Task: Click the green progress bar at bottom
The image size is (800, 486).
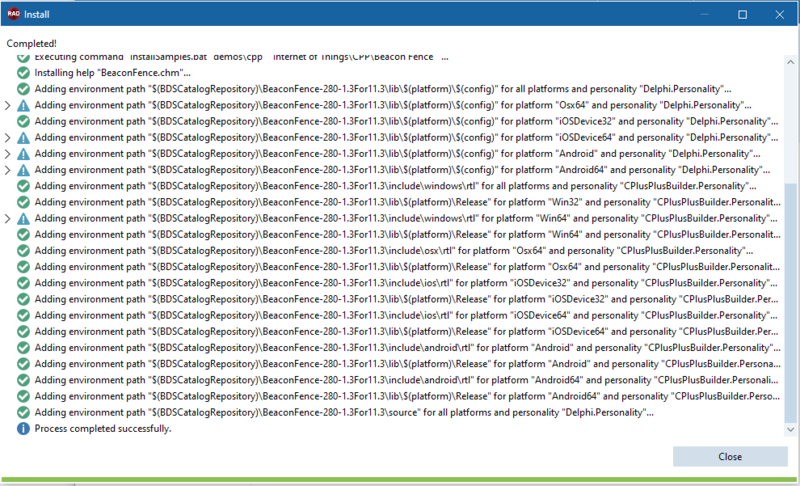Action: 399,480
